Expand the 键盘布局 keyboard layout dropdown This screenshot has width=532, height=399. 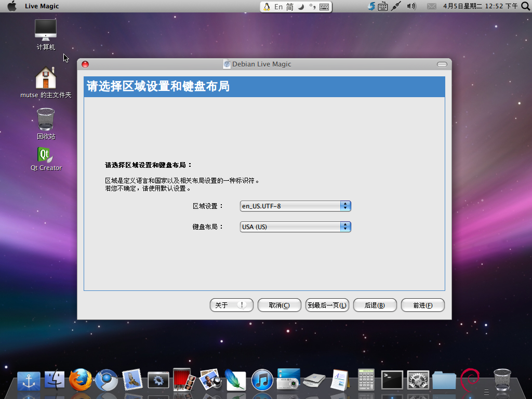tap(296, 227)
